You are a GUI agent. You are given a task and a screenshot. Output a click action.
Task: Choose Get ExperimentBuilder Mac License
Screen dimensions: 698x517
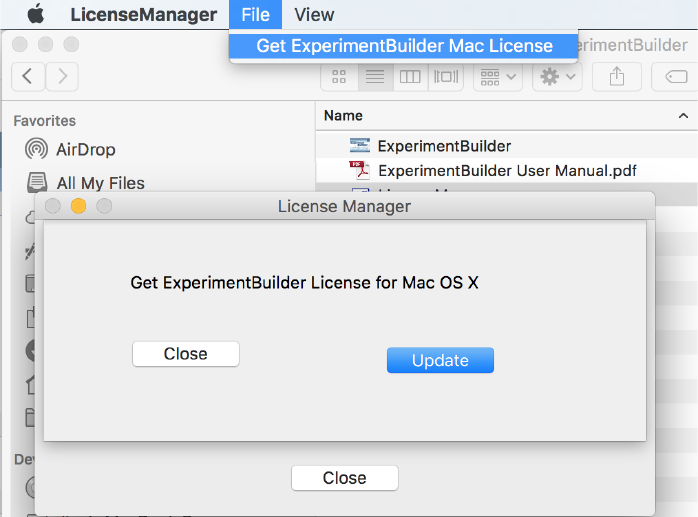point(404,46)
